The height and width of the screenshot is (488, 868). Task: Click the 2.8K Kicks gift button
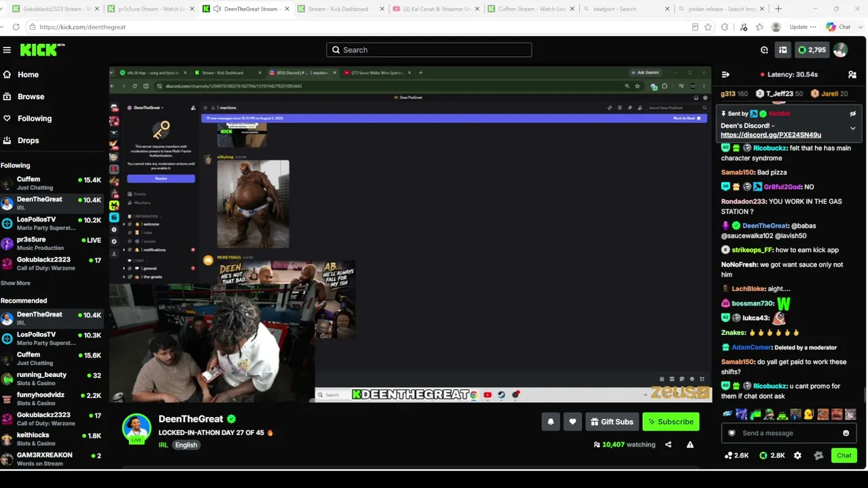[772, 455]
